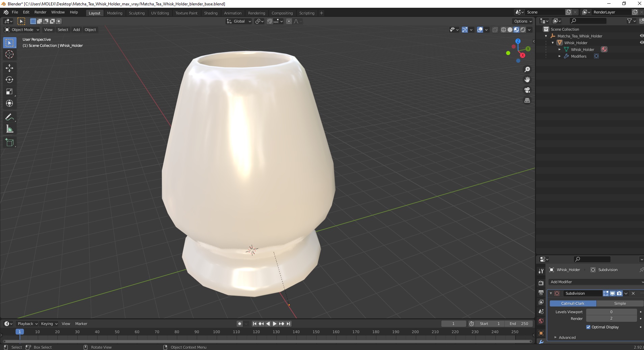Toggle Matcha_Tea_Whisk_Holder collection visibility eye

(641, 36)
